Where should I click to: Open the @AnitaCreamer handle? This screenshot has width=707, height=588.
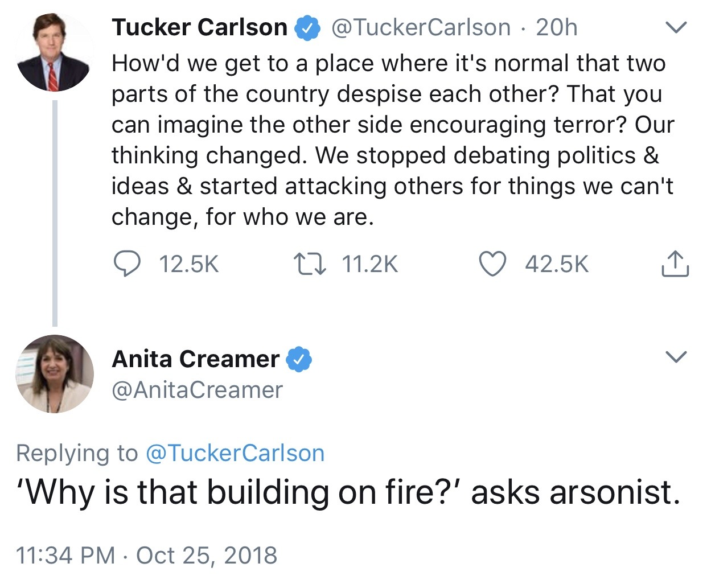click(x=197, y=390)
